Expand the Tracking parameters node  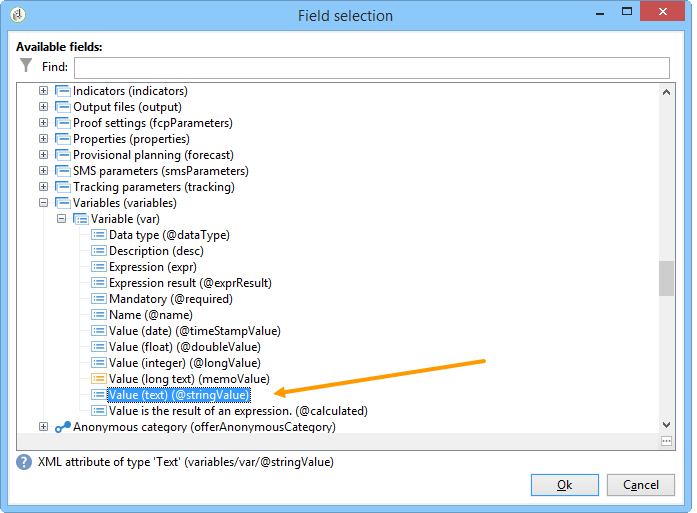click(x=43, y=187)
